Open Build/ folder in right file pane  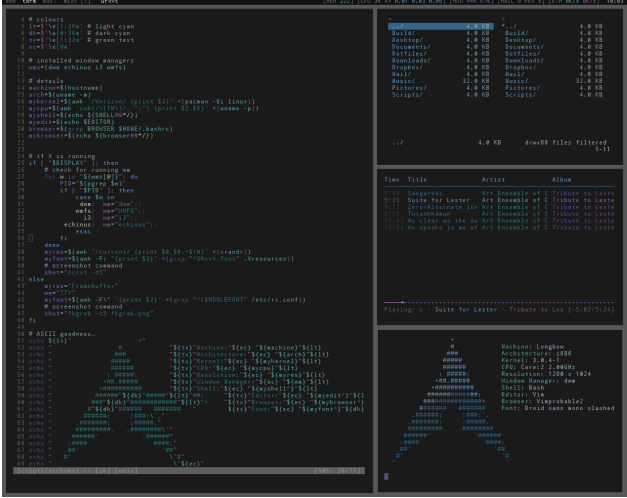pos(517,33)
